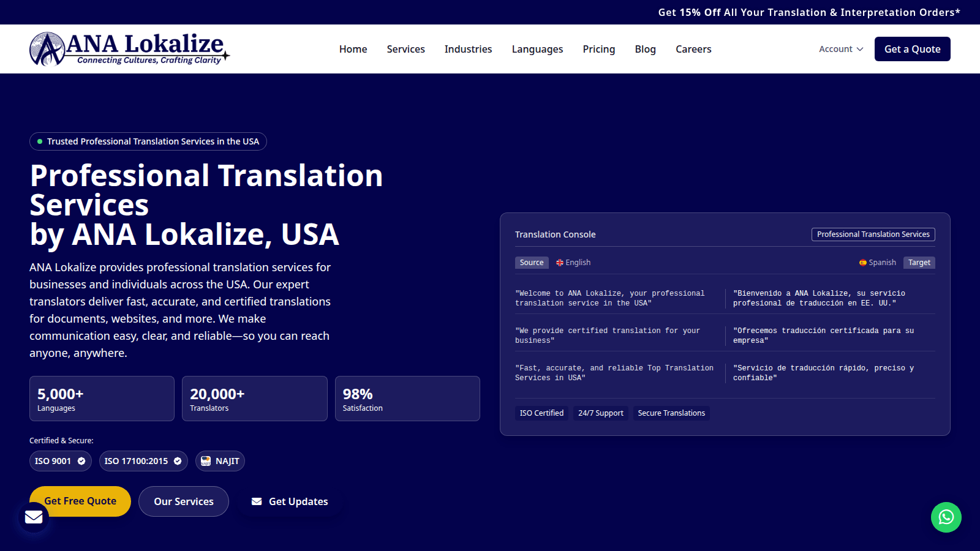Open the WhatsApp chat icon
The height and width of the screenshot is (551, 980).
(946, 517)
